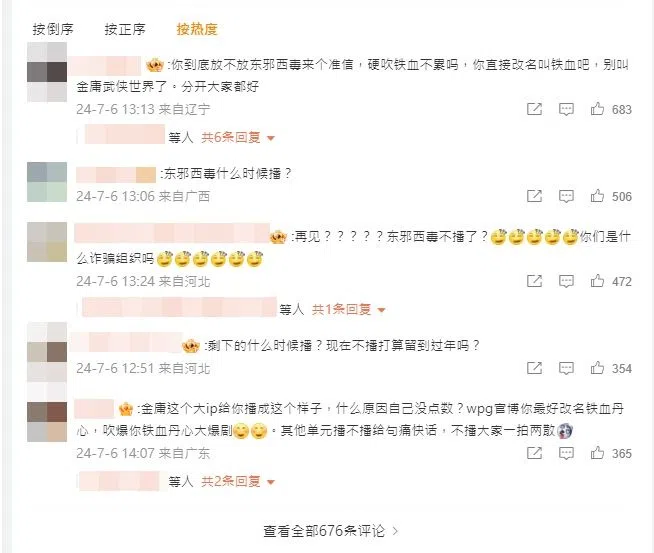Screen dimensions: 654x553
Task: Reply to the comment posted at 12:51
Action: [566, 368]
